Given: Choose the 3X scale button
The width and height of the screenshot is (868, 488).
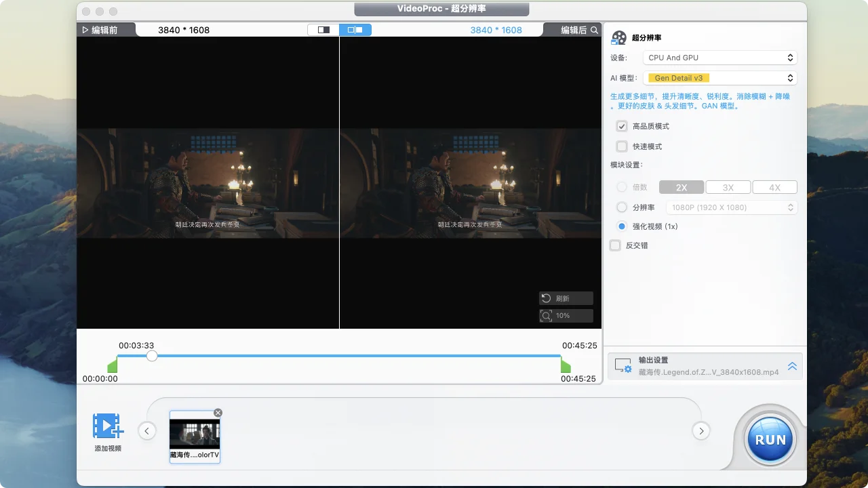Looking at the screenshot, I should pyautogui.click(x=728, y=188).
